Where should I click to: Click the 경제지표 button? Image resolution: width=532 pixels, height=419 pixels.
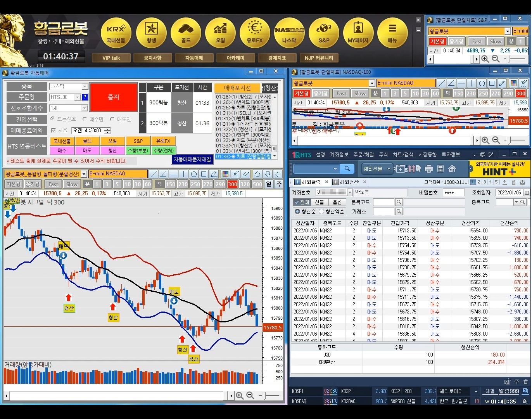coord(277,58)
